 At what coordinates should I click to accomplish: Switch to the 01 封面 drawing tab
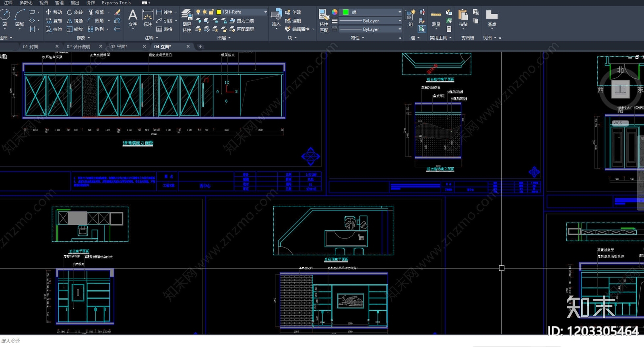click(x=31, y=47)
